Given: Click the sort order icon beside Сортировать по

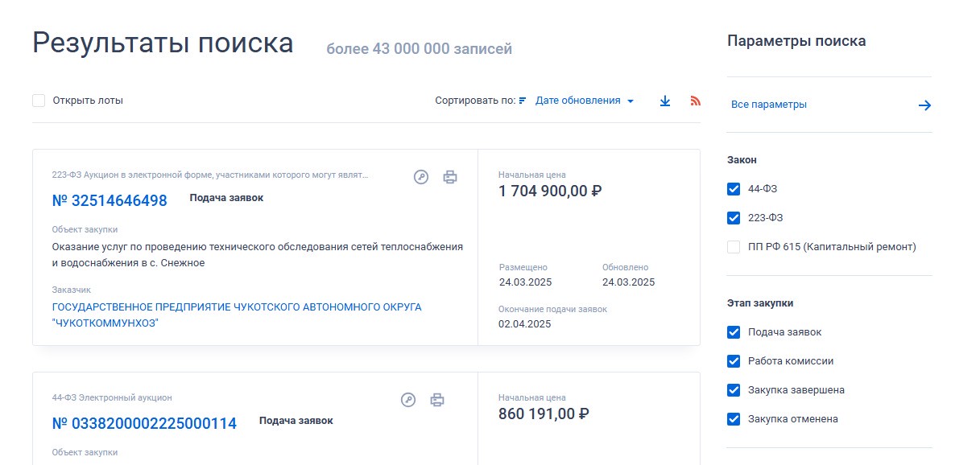Looking at the screenshot, I should point(523,101).
